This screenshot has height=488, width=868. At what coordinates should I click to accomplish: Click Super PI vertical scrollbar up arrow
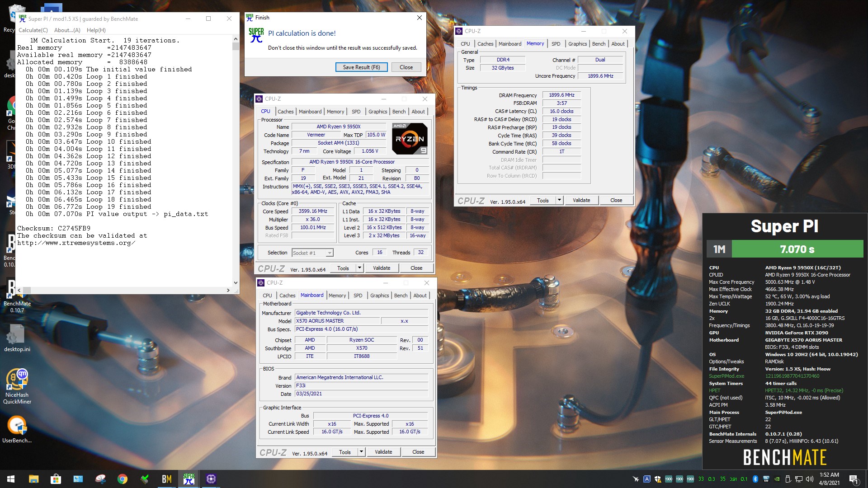(x=236, y=39)
